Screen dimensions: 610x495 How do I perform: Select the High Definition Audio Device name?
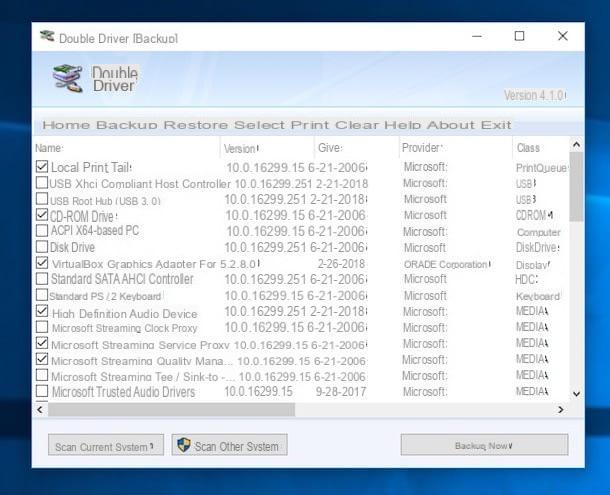124,314
